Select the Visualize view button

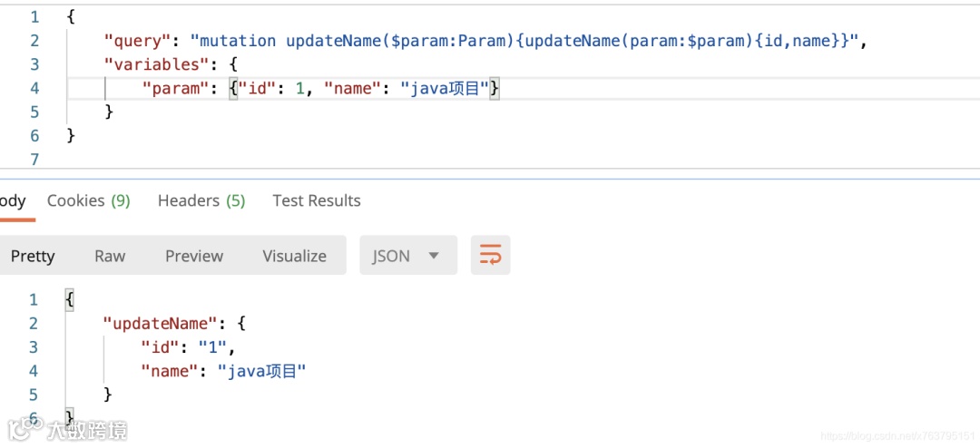pyautogui.click(x=294, y=256)
